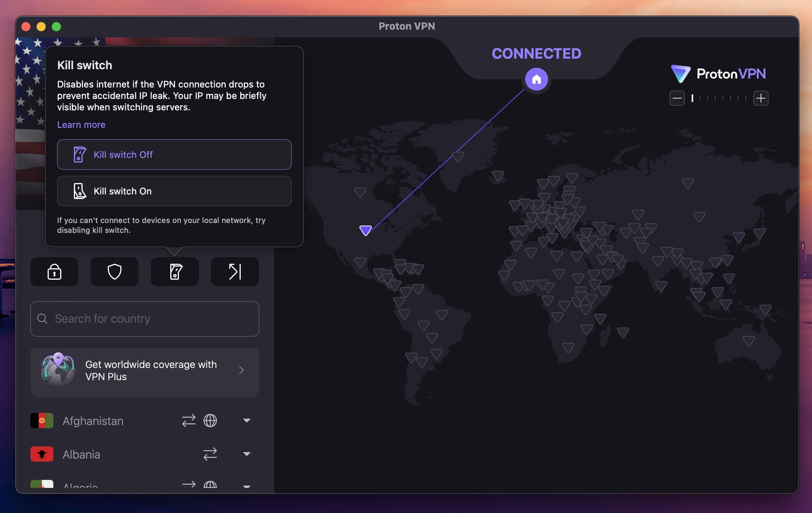Screen dimensions: 812x513
Task: Click the green full-screen window button
Action: coord(56,26)
